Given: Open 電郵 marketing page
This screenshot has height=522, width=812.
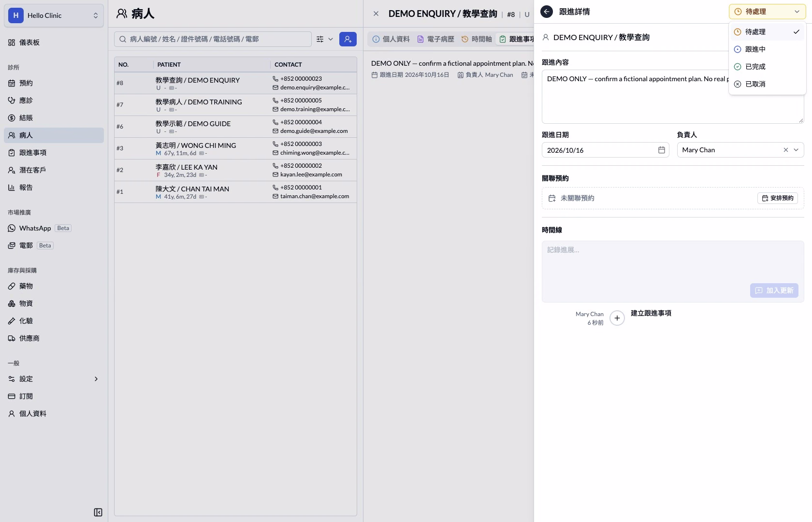Looking at the screenshot, I should tap(54, 246).
